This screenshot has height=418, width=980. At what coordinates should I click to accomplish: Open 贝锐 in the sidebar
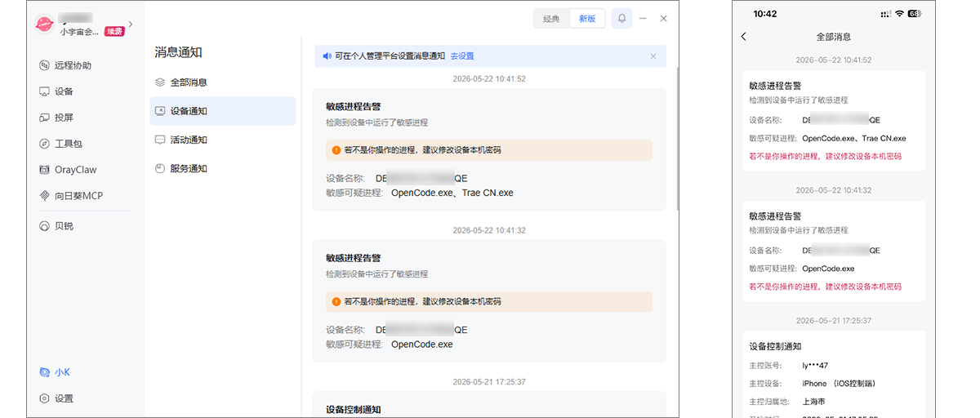(56, 225)
